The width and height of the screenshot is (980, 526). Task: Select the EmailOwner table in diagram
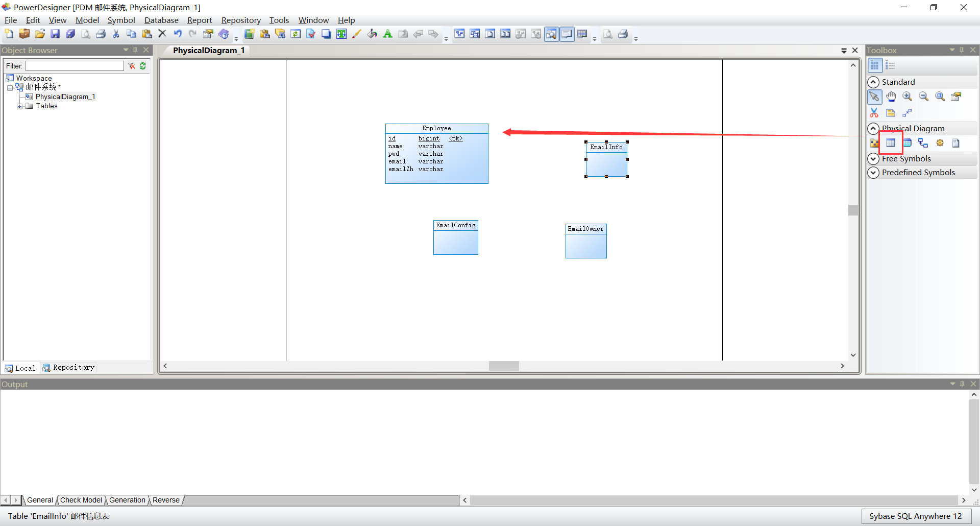tap(586, 241)
